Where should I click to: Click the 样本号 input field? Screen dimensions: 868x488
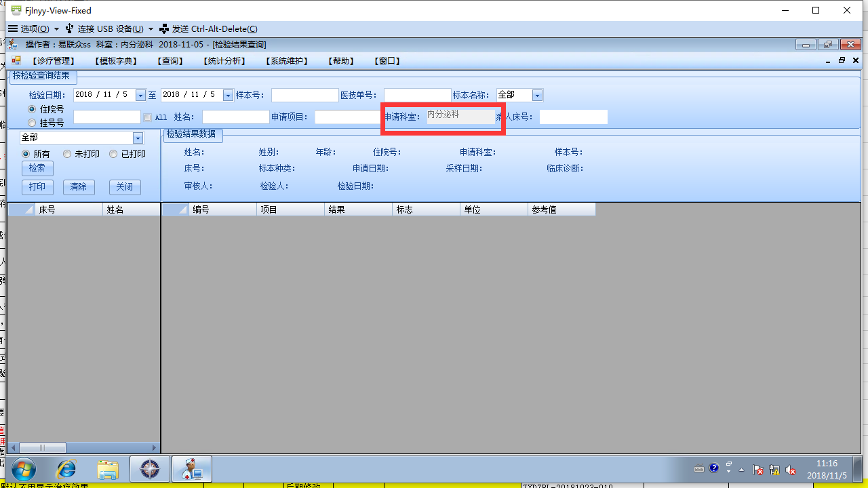coord(304,96)
